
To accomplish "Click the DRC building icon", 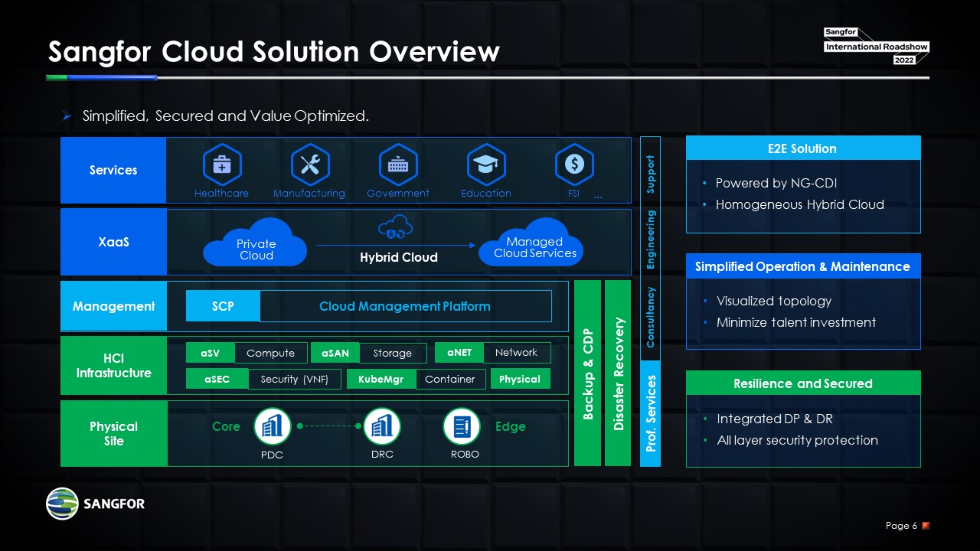I will (382, 426).
